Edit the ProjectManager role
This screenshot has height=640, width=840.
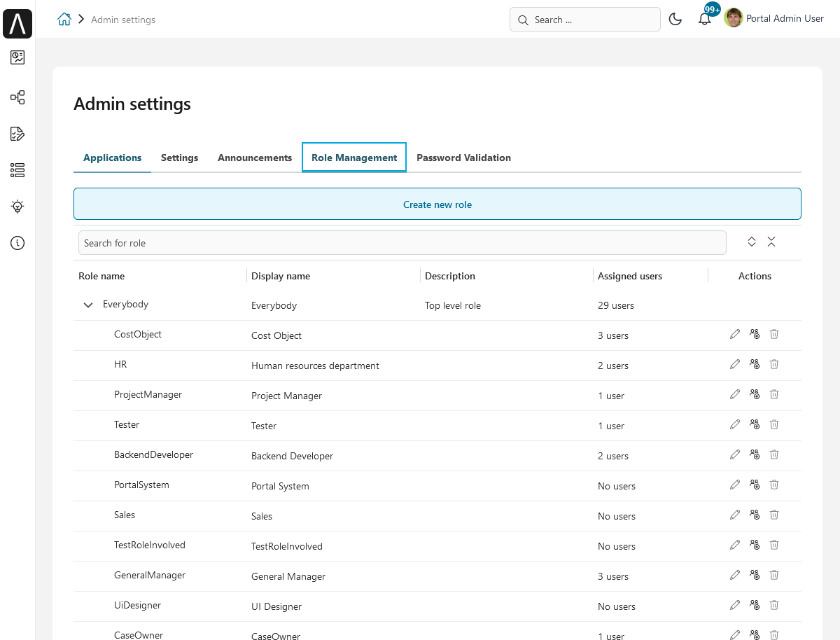tap(735, 394)
